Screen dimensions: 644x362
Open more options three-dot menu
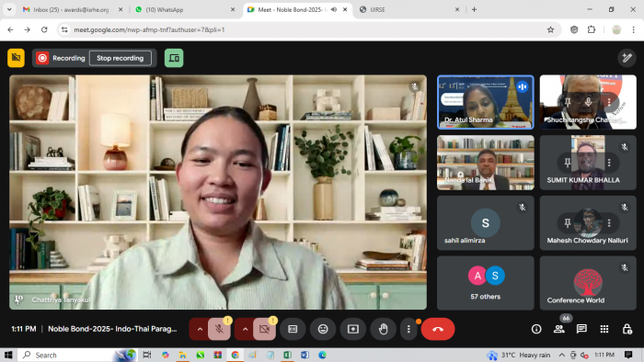tap(408, 329)
